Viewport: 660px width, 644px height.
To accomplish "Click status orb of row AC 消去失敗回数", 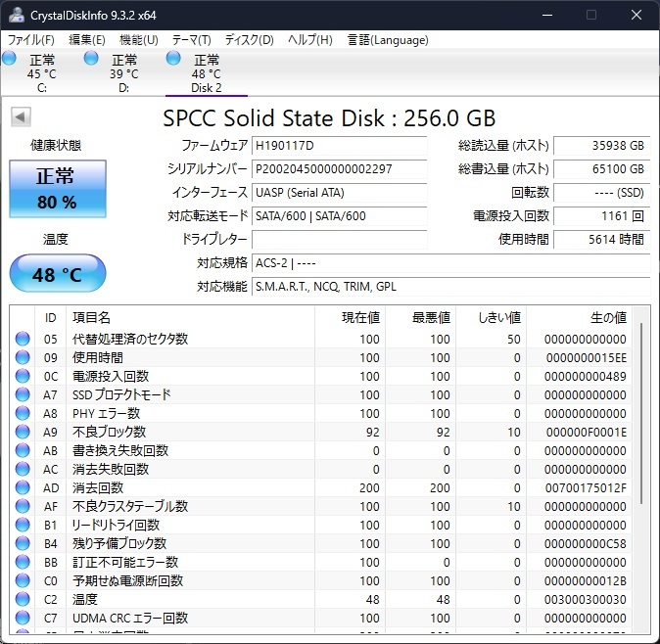I will point(23,469).
